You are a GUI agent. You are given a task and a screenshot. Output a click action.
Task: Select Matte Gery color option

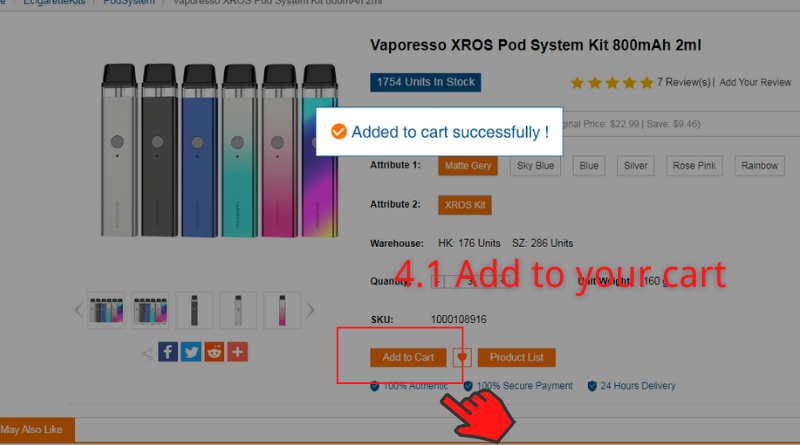[x=468, y=166]
